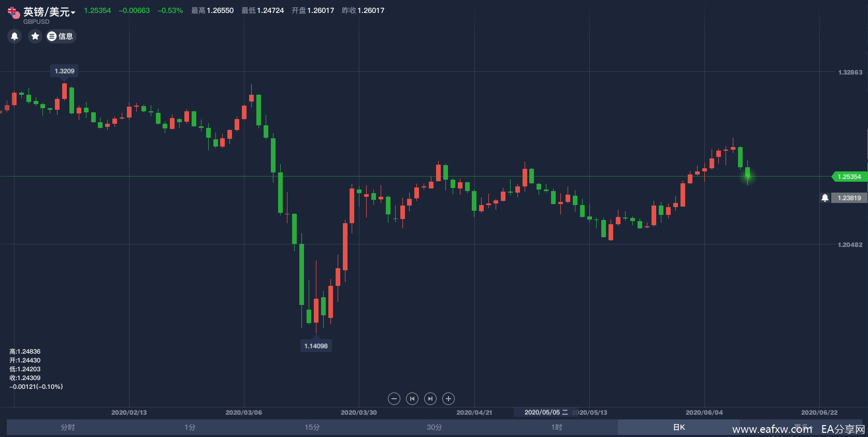Image resolution: width=868 pixels, height=437 pixels.
Task: Click the alert bell beside 1.23819
Action: (825, 198)
